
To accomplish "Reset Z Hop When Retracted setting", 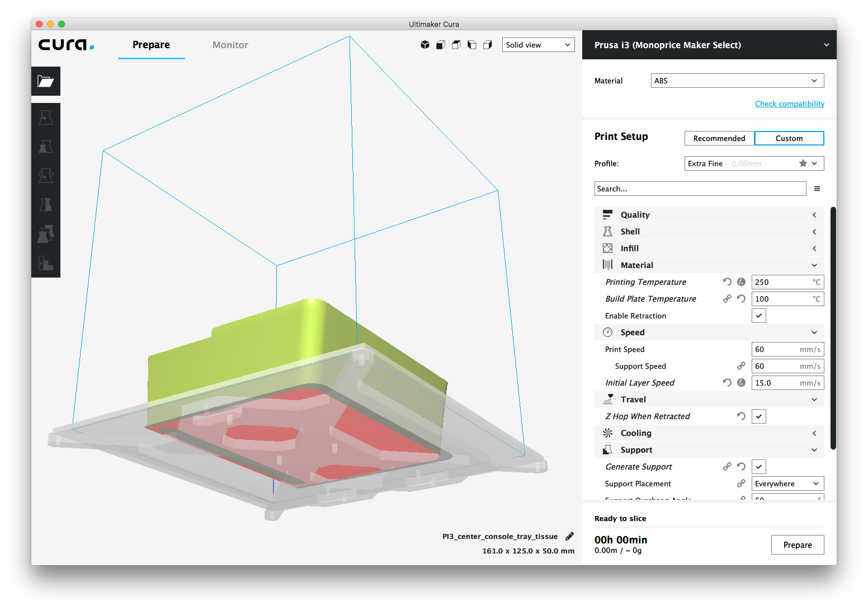I will point(741,416).
